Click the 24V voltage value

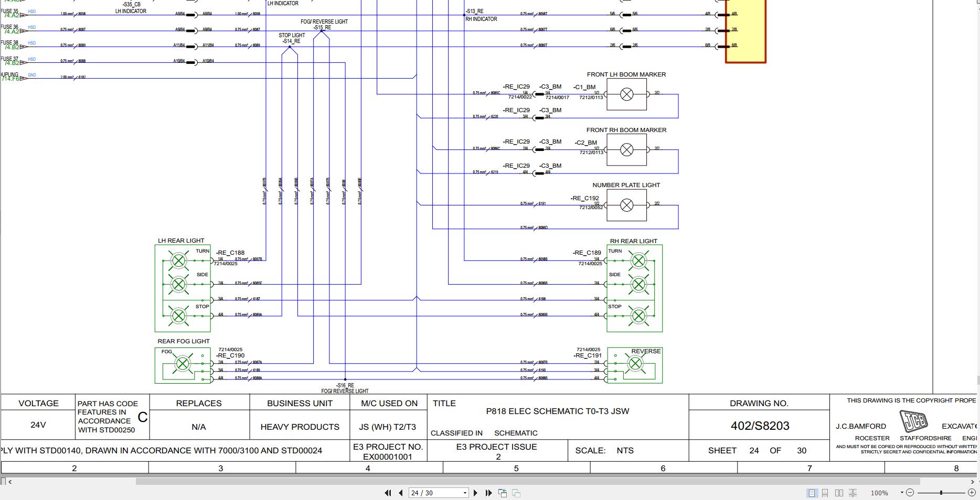[38, 425]
